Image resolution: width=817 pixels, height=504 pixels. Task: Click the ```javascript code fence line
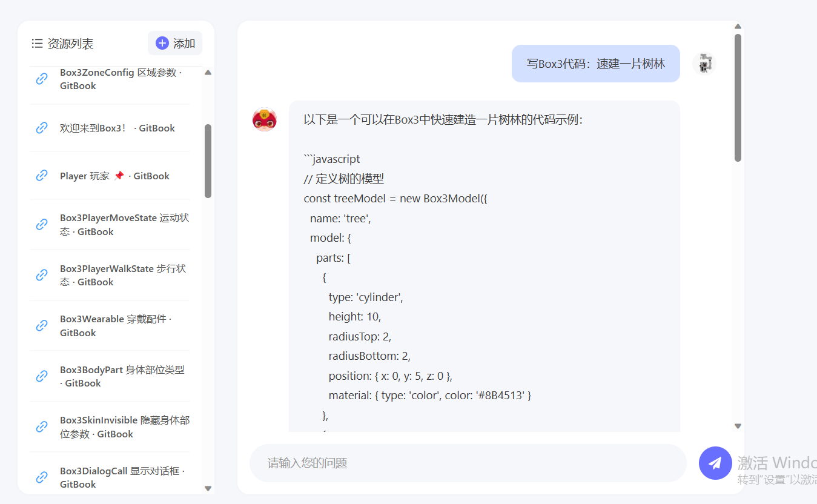click(332, 159)
